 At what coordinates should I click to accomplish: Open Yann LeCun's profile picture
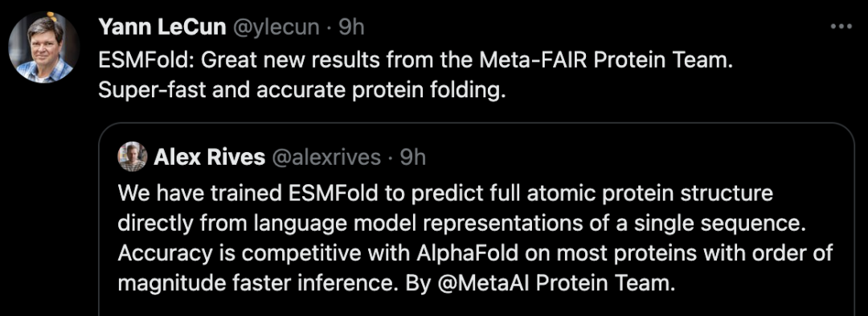coord(43,48)
